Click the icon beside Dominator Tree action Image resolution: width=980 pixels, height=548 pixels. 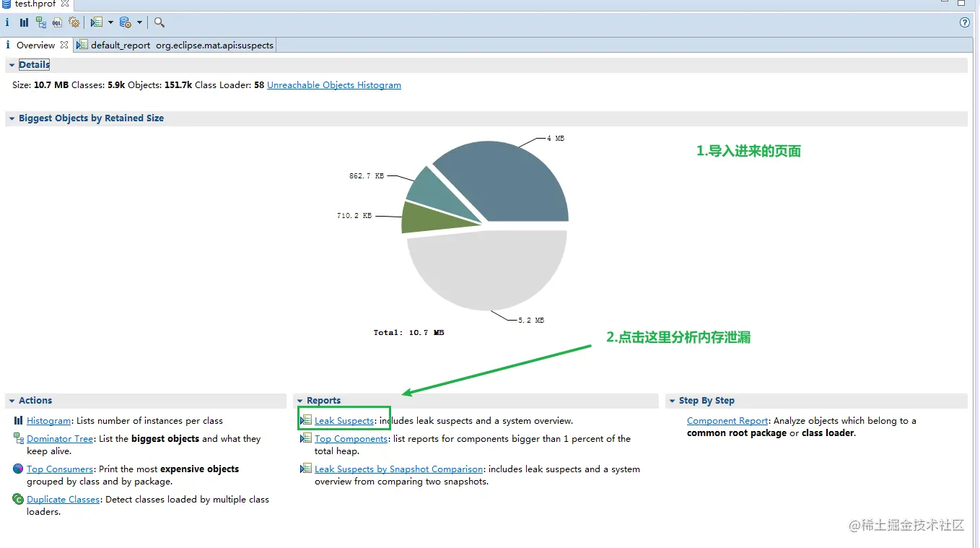click(x=19, y=438)
